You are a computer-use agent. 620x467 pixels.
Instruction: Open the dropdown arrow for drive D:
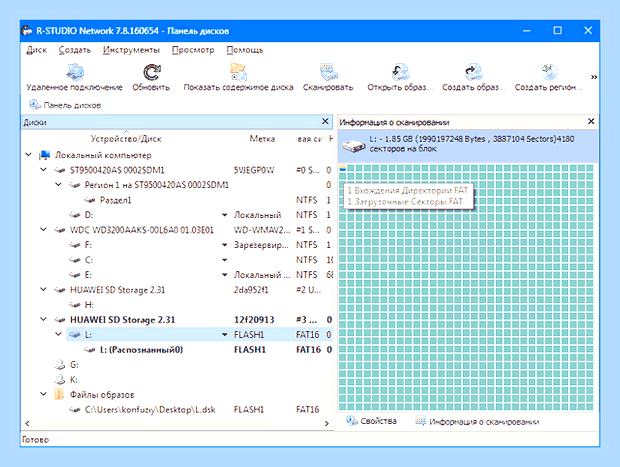(x=224, y=215)
